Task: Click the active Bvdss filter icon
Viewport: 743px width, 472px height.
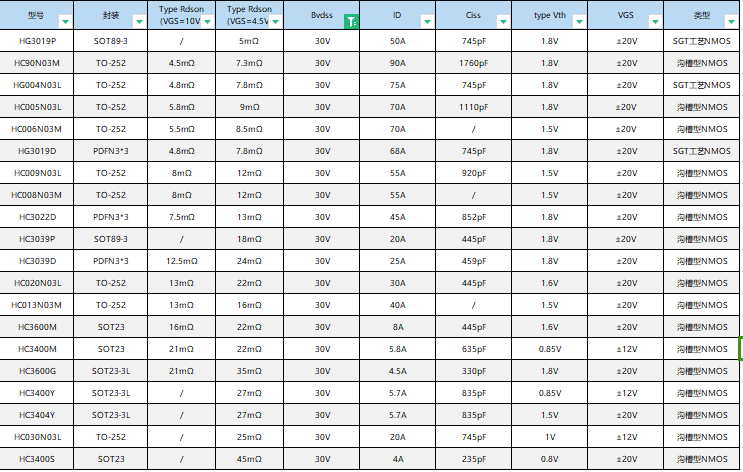Action: pyautogui.click(x=351, y=21)
